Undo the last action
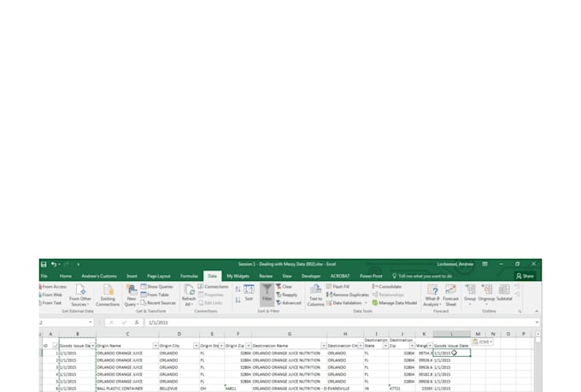 tap(54, 264)
